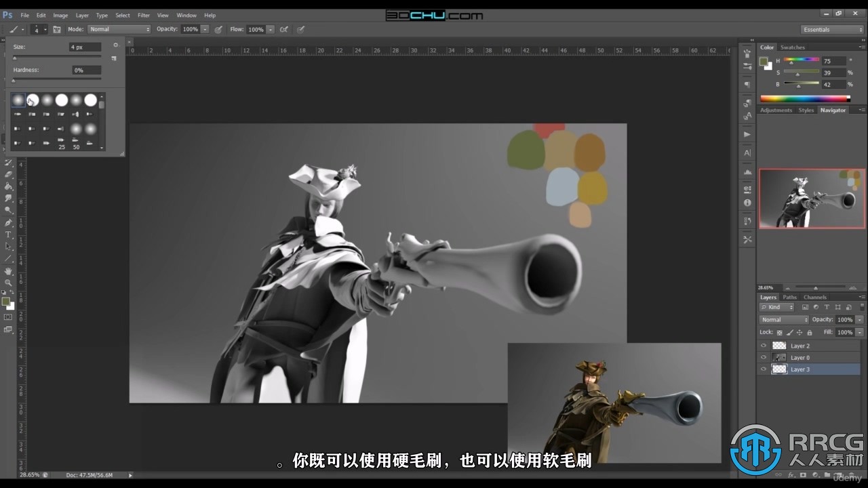Filter for adjustment layers icon

point(816,307)
